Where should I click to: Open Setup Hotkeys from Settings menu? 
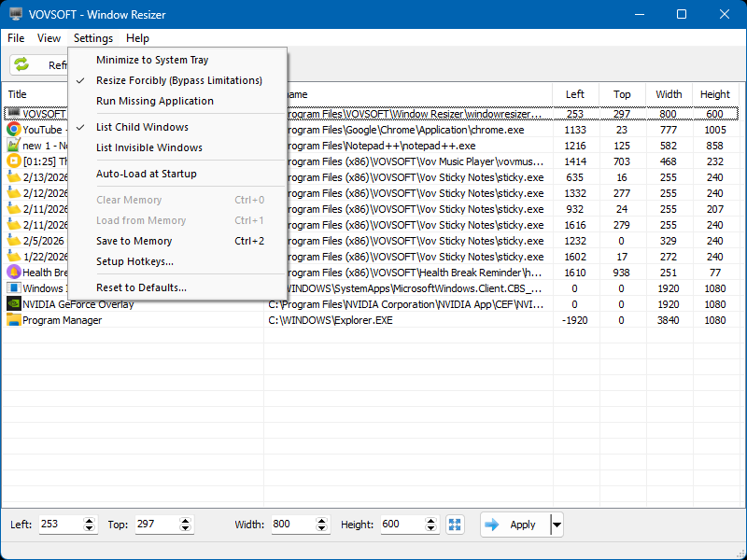[x=134, y=261]
